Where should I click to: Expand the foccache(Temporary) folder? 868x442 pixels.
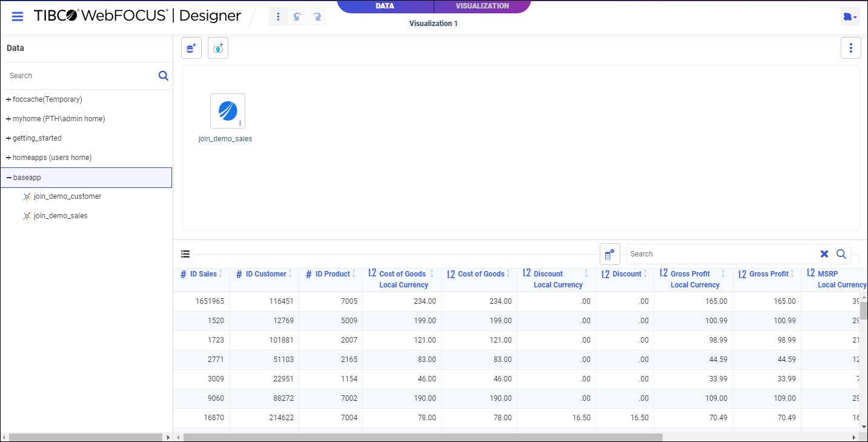[x=8, y=99]
